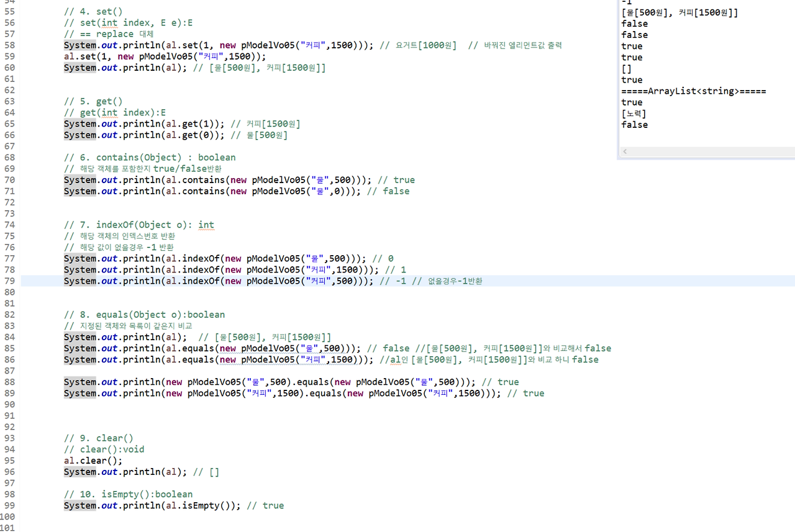
Task: Click the comment // 9. clear()
Action: 99,438
